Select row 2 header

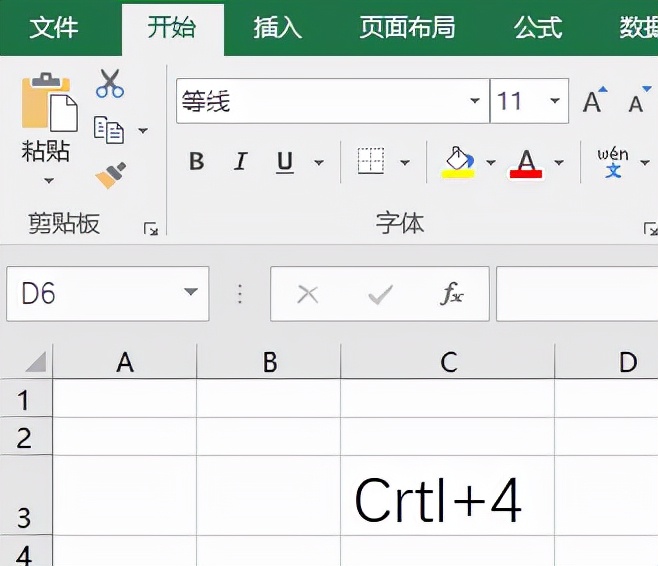[26, 436]
